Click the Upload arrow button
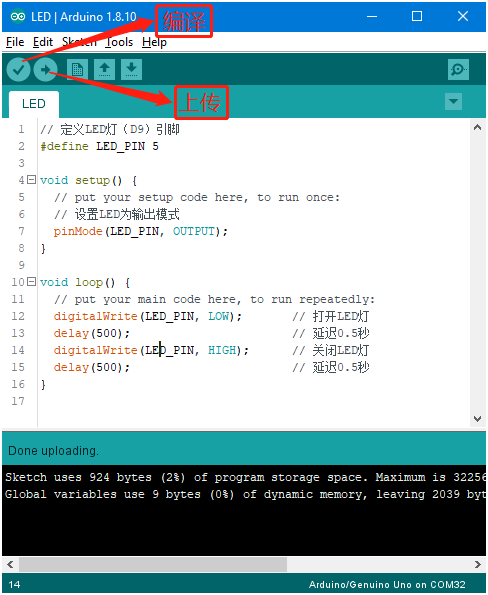The width and height of the screenshot is (488, 595). (x=46, y=69)
